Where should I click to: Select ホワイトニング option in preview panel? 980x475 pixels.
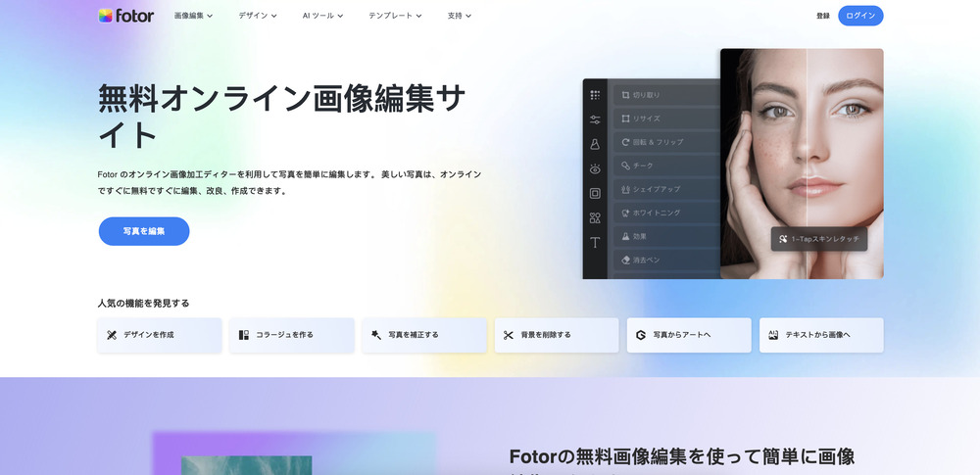[666, 213]
